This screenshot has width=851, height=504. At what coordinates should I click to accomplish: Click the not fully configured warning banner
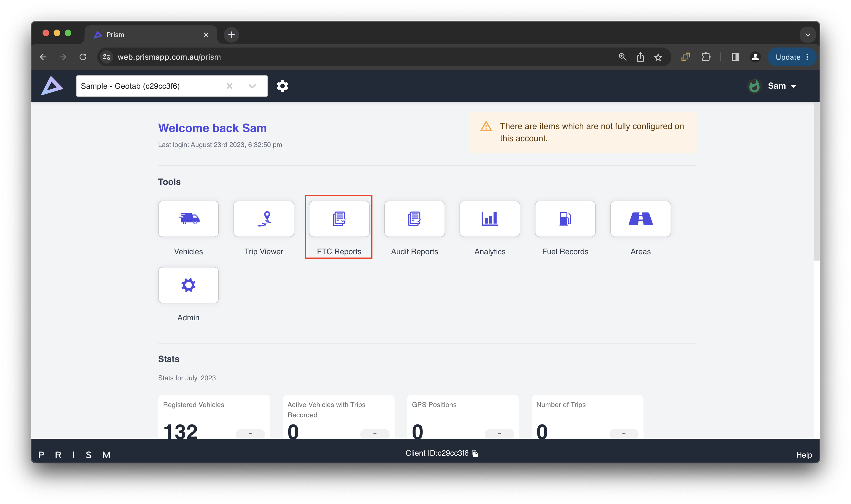click(583, 132)
